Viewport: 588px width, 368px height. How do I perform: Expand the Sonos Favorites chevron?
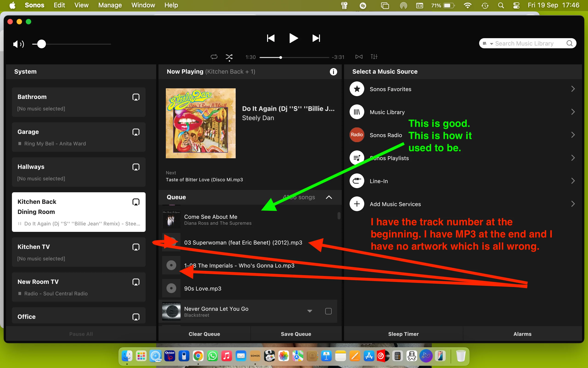click(573, 89)
